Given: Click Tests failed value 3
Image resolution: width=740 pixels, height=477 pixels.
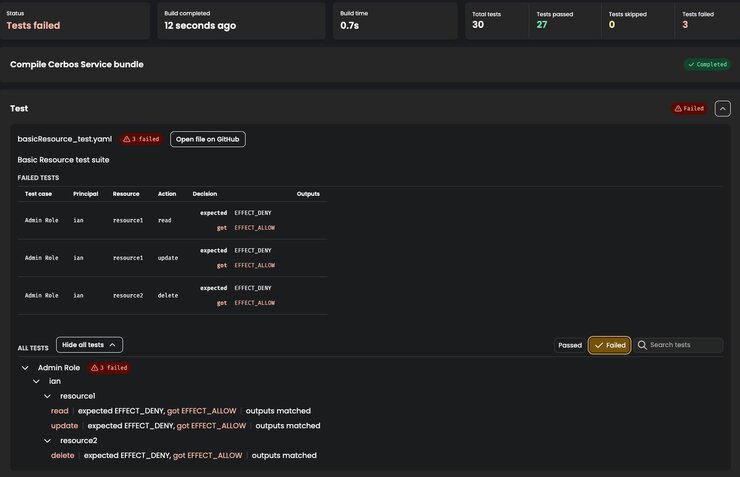Looking at the screenshot, I should point(685,25).
